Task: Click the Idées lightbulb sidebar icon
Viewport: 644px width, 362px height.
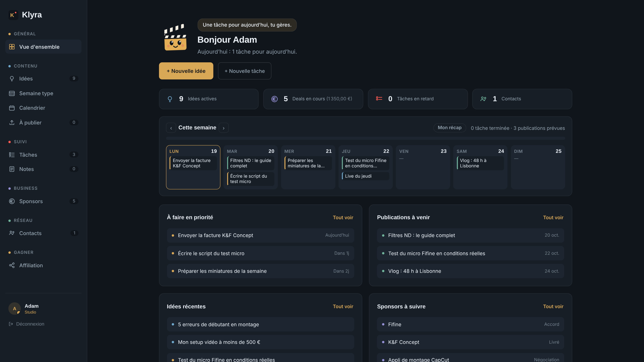Action: [x=12, y=78]
